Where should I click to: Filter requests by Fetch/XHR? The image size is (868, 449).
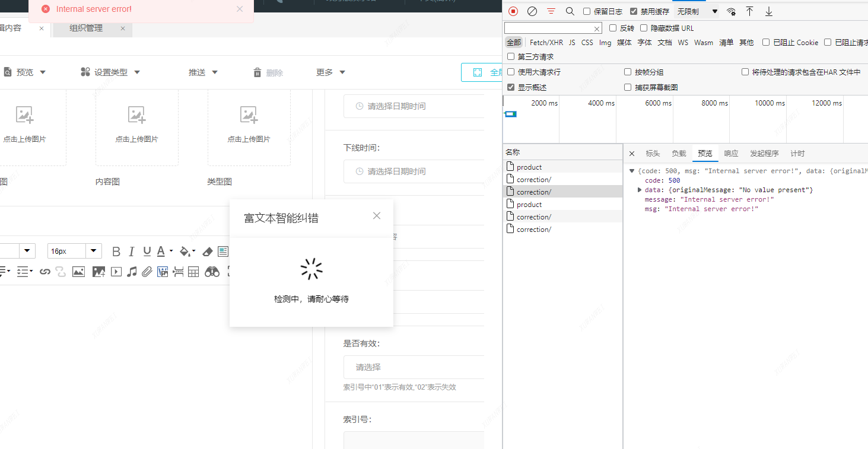[x=546, y=43]
